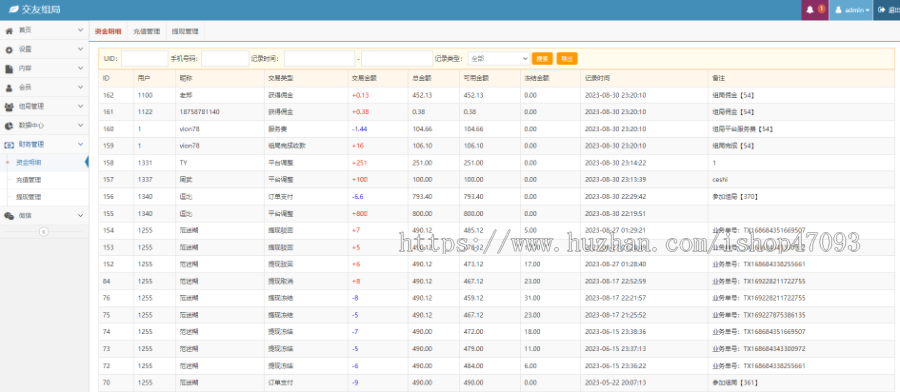Viewport: 900px width, 392px height.
Task: Click timestamp 2023-05-22 20:07:13
Action: point(615,382)
